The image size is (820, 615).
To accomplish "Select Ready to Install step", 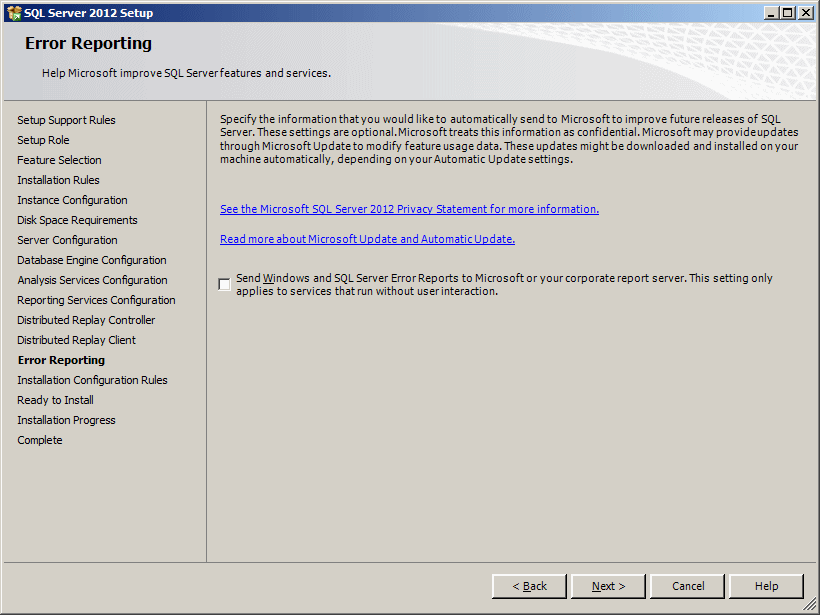I will coord(55,400).
